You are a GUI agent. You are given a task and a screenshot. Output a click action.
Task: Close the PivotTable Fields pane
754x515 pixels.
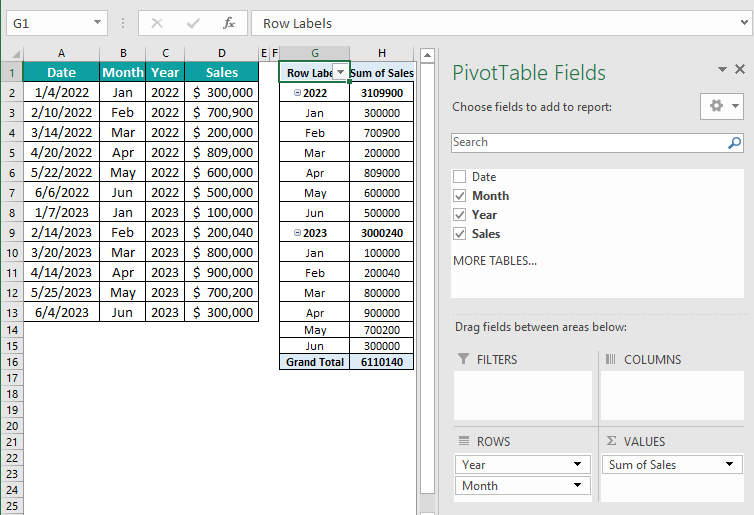pyautogui.click(x=740, y=69)
